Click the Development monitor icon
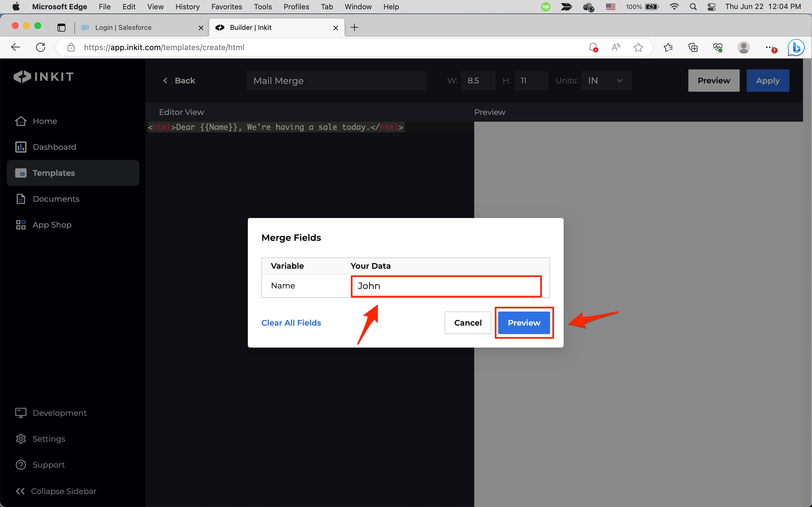Image resolution: width=812 pixels, height=507 pixels. pos(21,413)
